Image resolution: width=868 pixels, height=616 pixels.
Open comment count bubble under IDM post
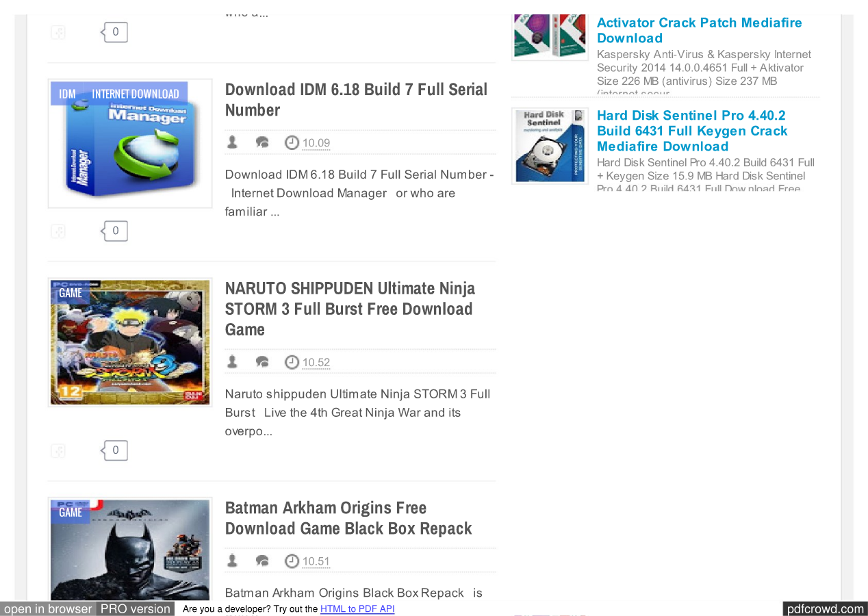[115, 231]
